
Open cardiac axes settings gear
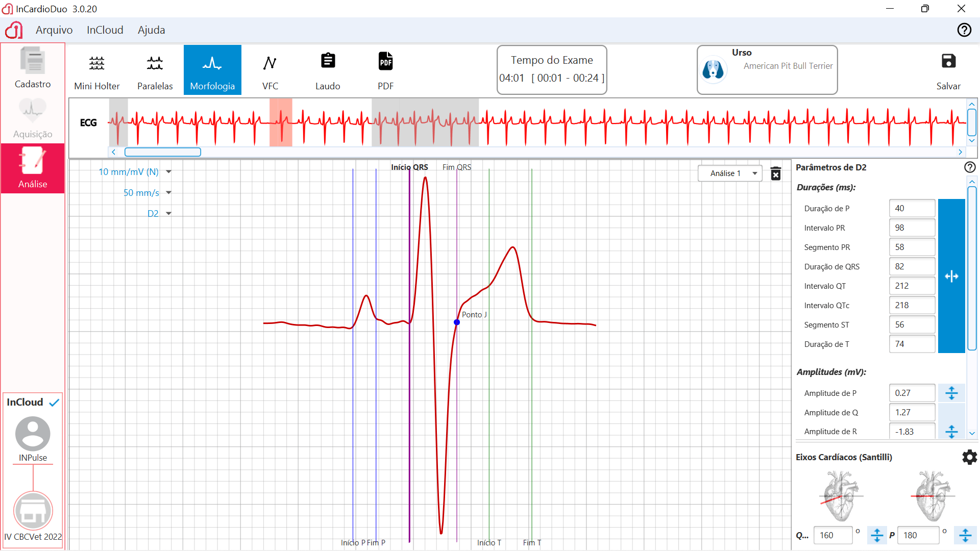click(969, 457)
